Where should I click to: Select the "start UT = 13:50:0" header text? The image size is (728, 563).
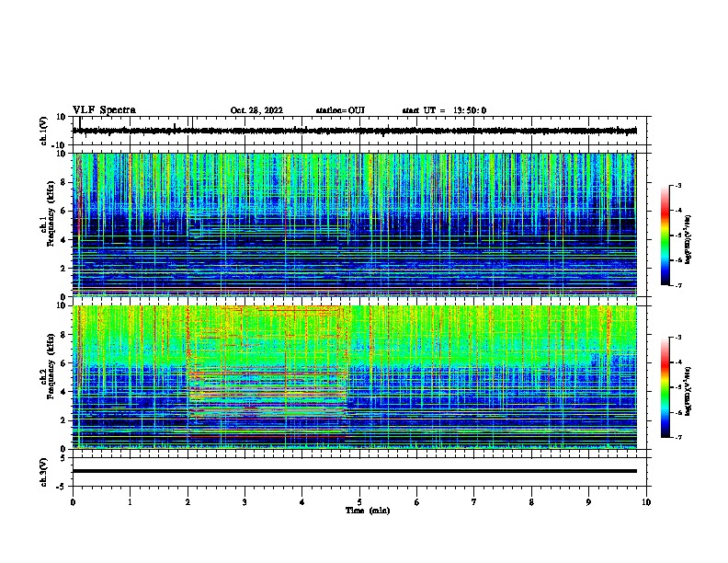(444, 110)
